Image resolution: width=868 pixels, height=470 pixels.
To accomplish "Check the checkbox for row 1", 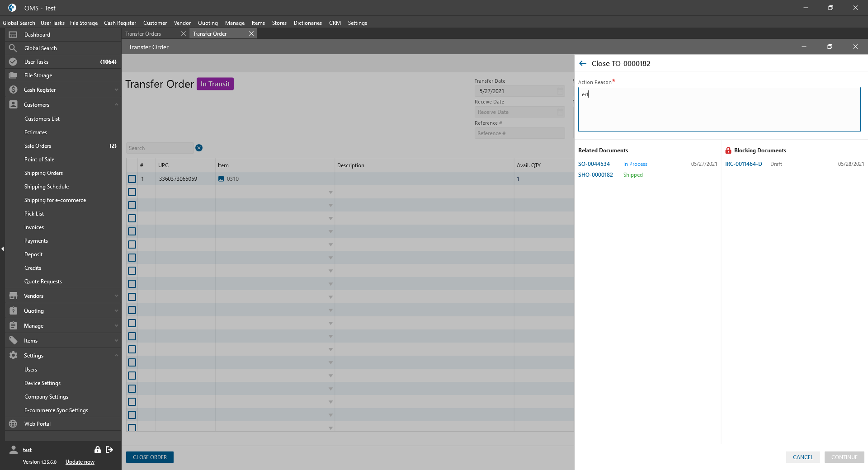I will click(132, 179).
